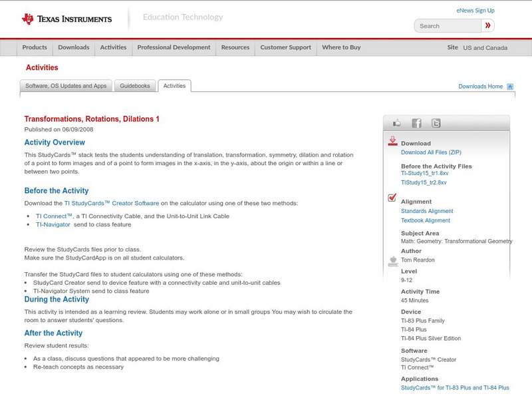This screenshot has height=398, width=532.
Task: Click into the Search field
Action: point(448,26)
